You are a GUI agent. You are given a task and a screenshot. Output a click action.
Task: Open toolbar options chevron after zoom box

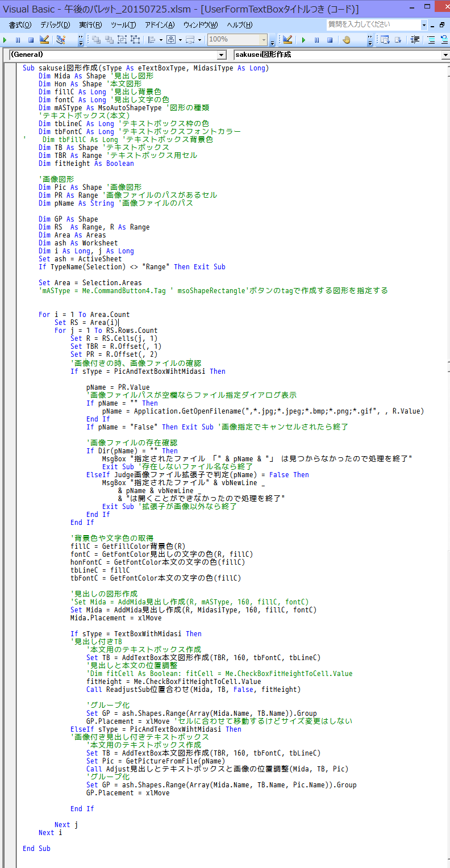[272, 41]
